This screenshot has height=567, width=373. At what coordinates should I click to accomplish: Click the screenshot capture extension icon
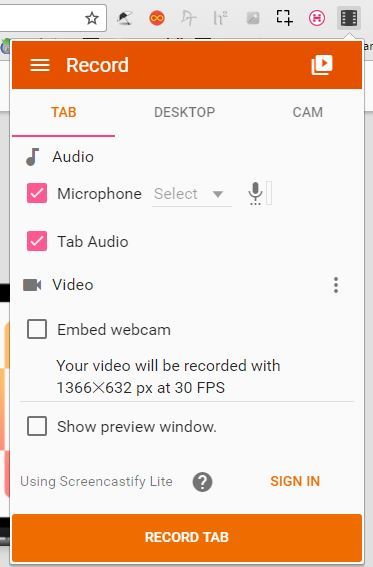284,18
